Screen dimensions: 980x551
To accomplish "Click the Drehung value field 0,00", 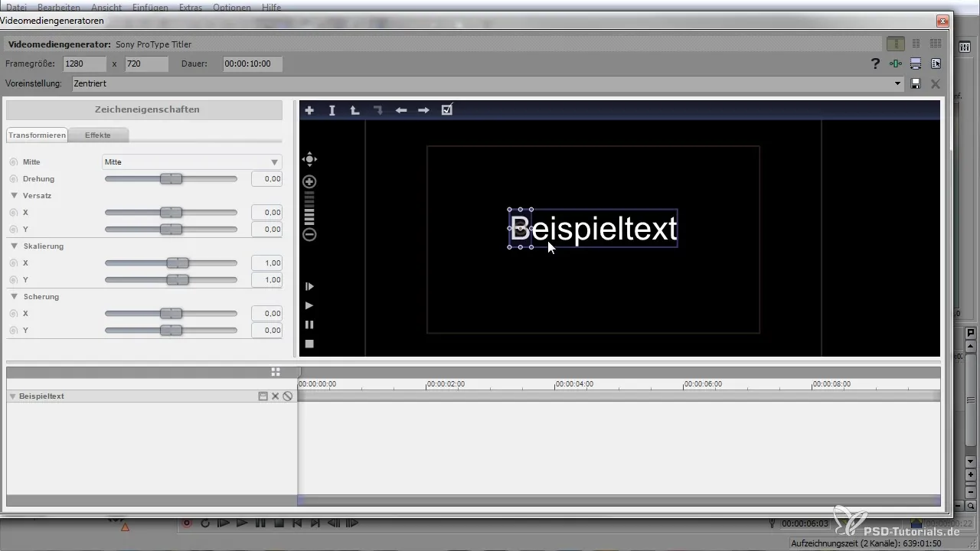I will 266,179.
